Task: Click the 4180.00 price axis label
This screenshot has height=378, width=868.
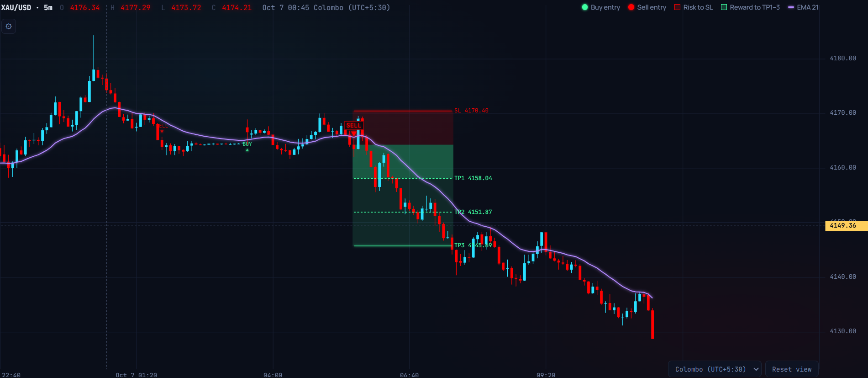Action: pyautogui.click(x=843, y=59)
